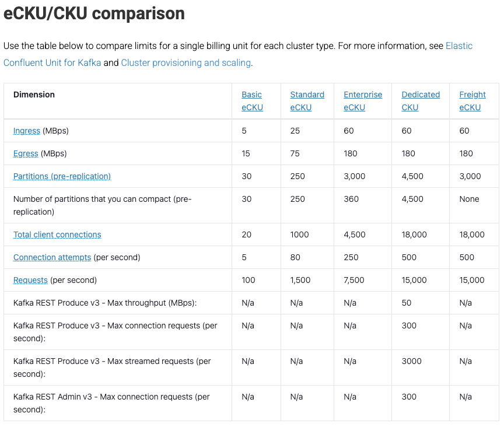Screen dimensions: 504x427
Task: Click the Egress dimension link
Action: click(x=26, y=153)
